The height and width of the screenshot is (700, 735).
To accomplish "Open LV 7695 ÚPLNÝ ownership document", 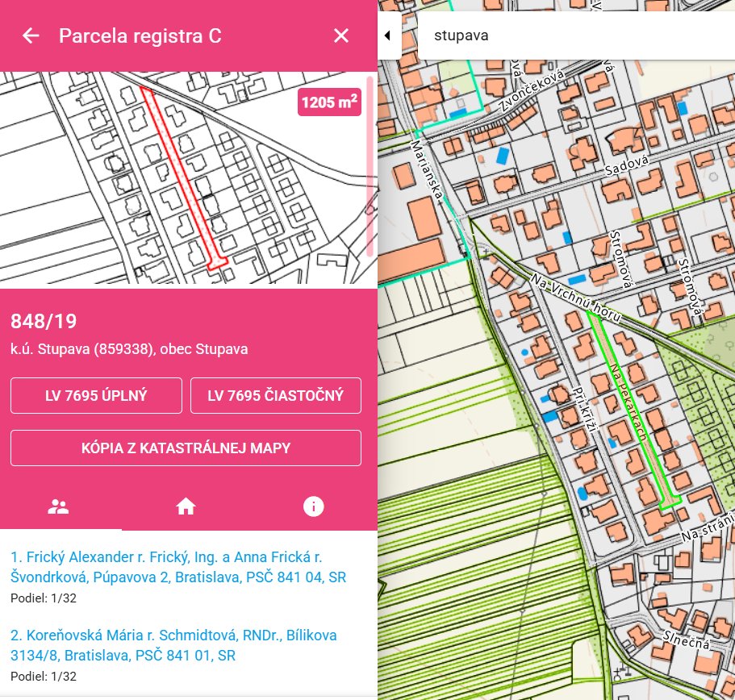I will tap(96, 395).
